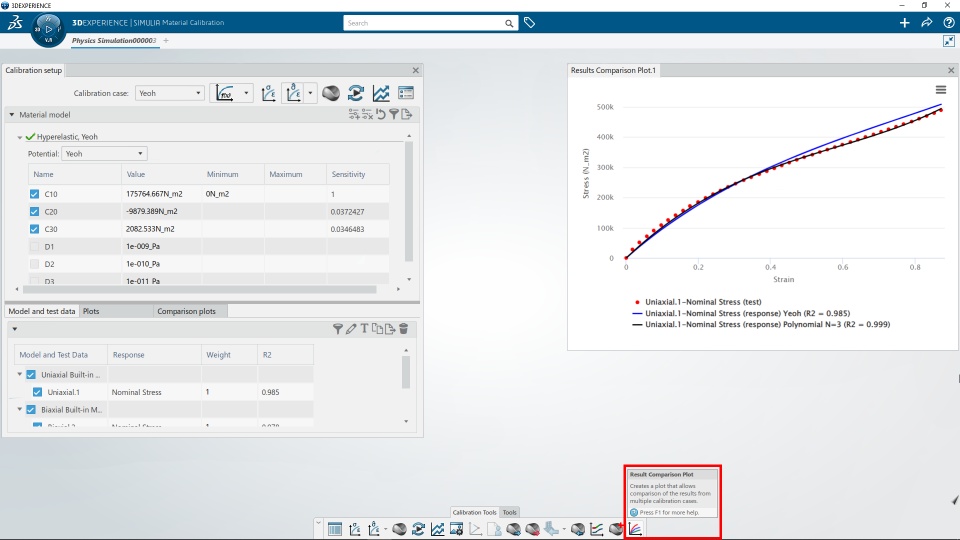Uncheck the C30 parameter checkbox
The height and width of the screenshot is (540, 960).
click(34, 229)
